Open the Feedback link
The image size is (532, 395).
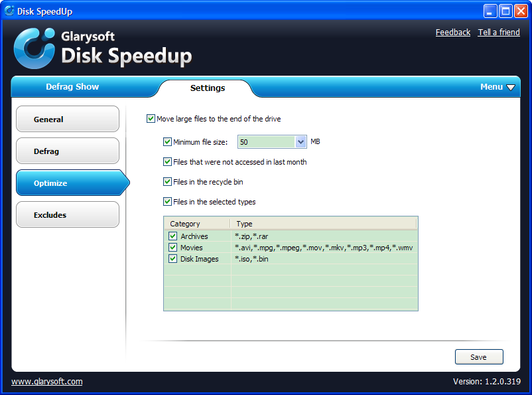point(452,33)
